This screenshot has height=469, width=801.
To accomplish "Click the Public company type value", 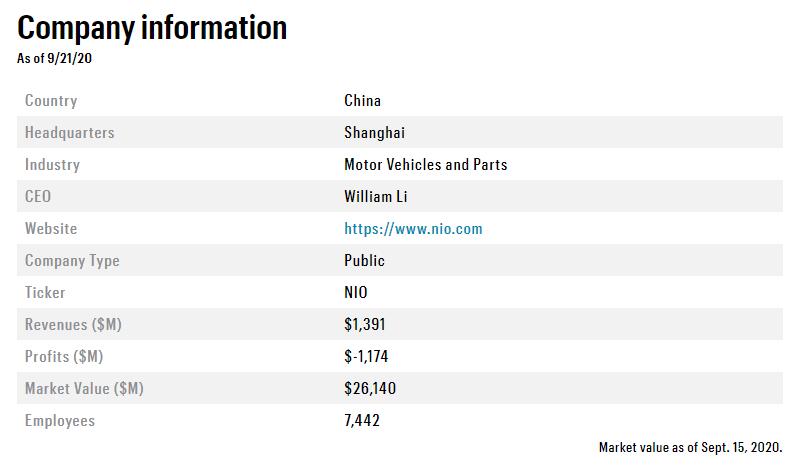I will 364,261.
